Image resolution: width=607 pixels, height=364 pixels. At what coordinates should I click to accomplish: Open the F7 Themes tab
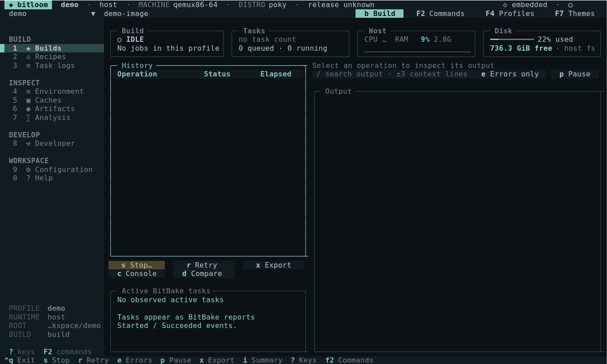click(575, 14)
